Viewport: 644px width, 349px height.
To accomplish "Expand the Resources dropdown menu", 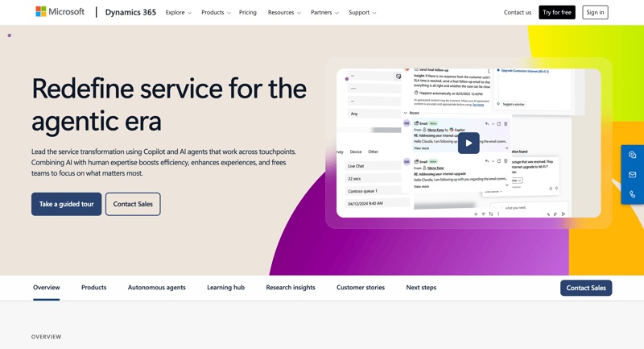I will [284, 12].
